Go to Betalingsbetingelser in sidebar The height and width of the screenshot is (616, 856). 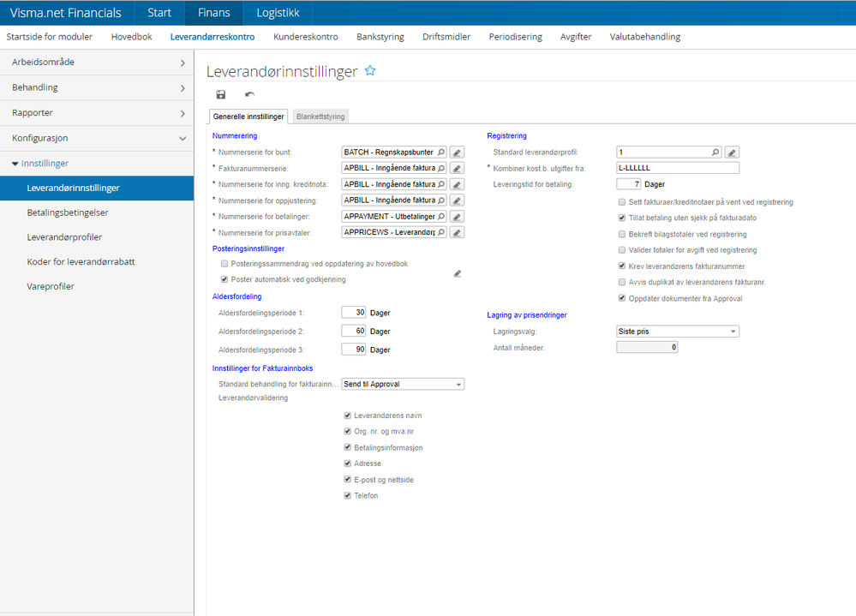(x=68, y=212)
